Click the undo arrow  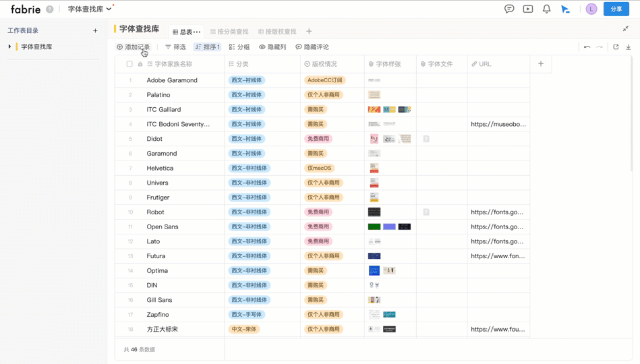[587, 47]
